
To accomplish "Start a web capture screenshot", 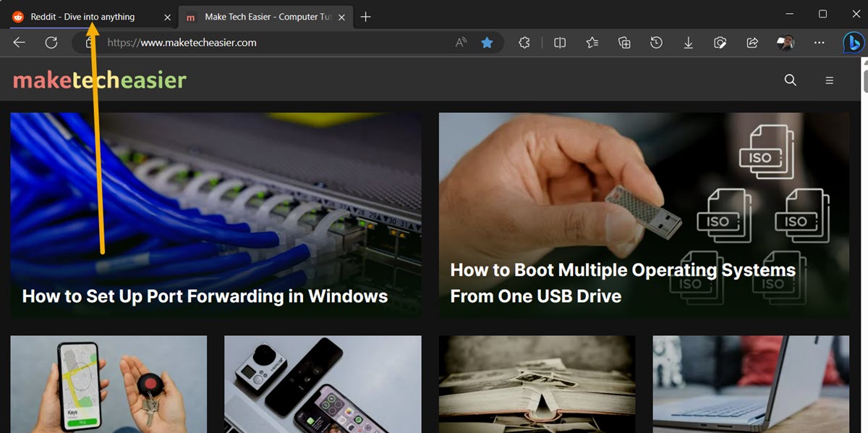I will pos(720,43).
